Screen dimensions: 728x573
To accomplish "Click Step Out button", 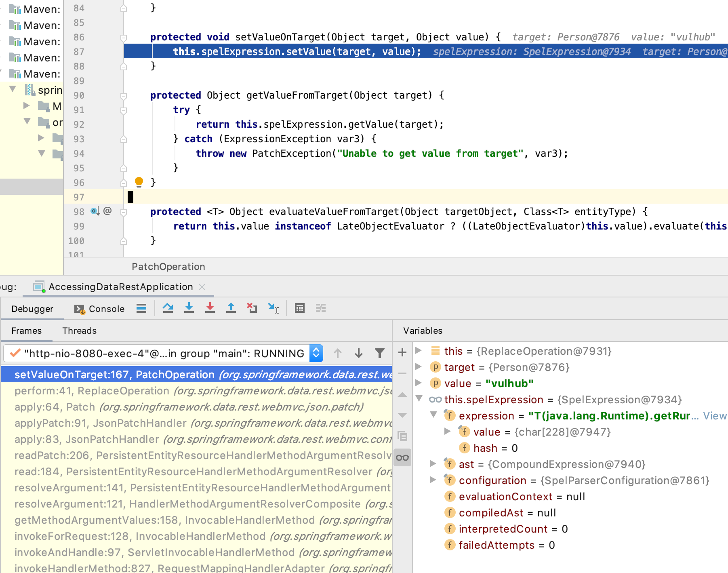I will 231,308.
